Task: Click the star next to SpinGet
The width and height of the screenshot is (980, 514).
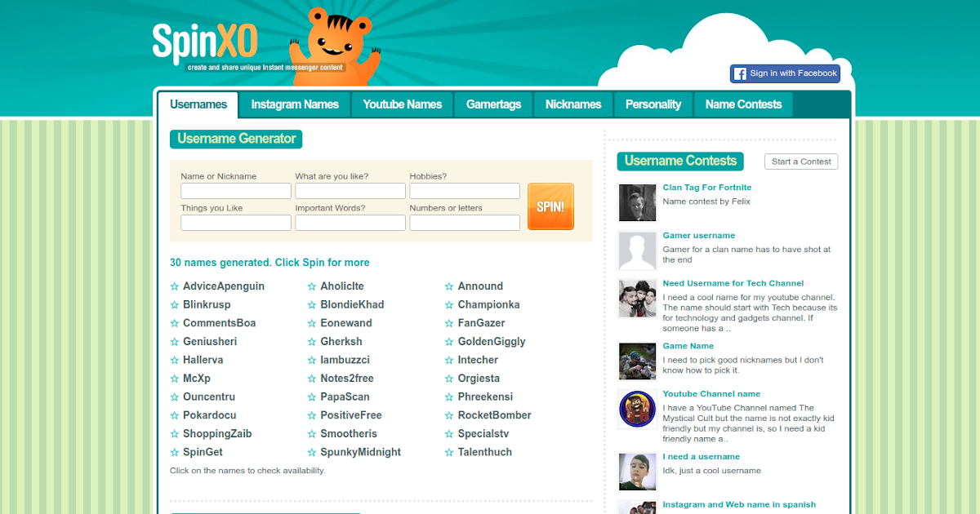Action: coord(175,452)
